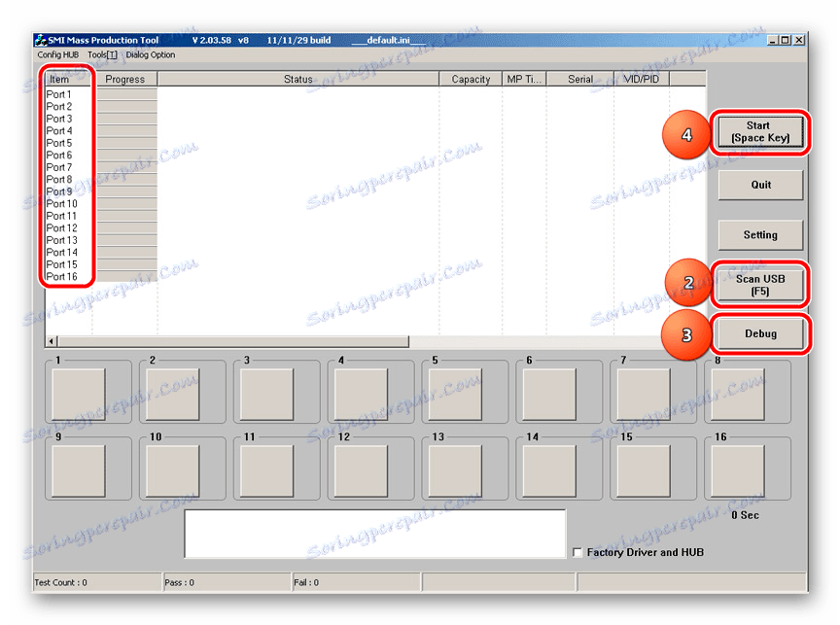Click the Status column header
This screenshot has width=840, height=625.
[297, 80]
